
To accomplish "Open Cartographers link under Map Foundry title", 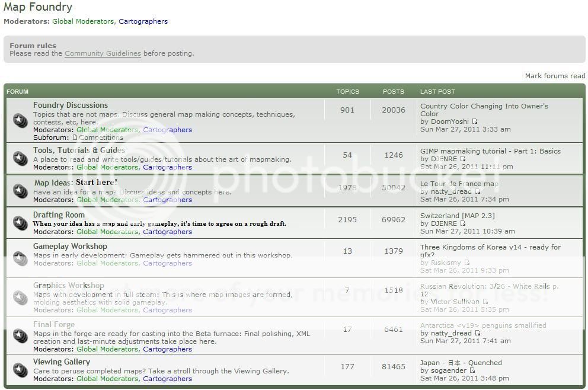I will coord(143,21).
